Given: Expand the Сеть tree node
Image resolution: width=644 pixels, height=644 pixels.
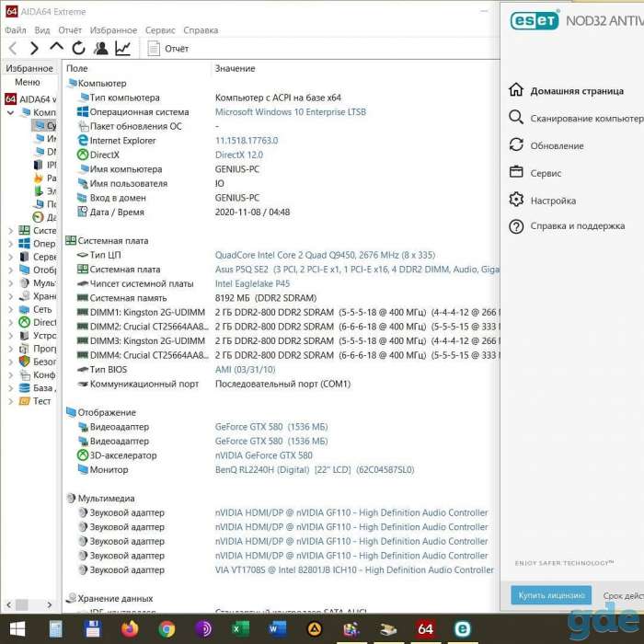Looking at the screenshot, I should click(x=11, y=310).
